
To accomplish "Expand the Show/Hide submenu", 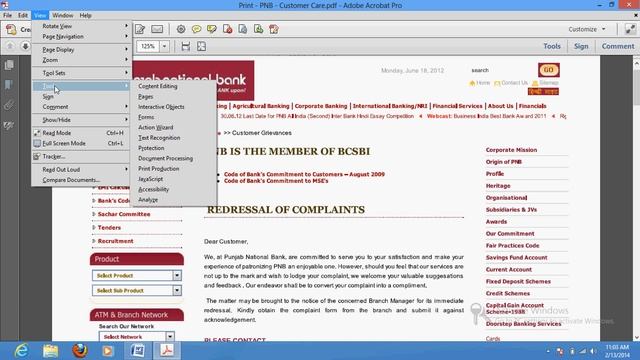I will click(x=82, y=120).
